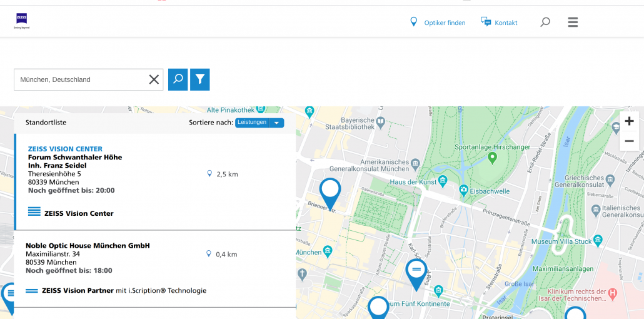644x319 pixels.
Task: Open the Leistungen sort dropdown
Action: click(259, 123)
